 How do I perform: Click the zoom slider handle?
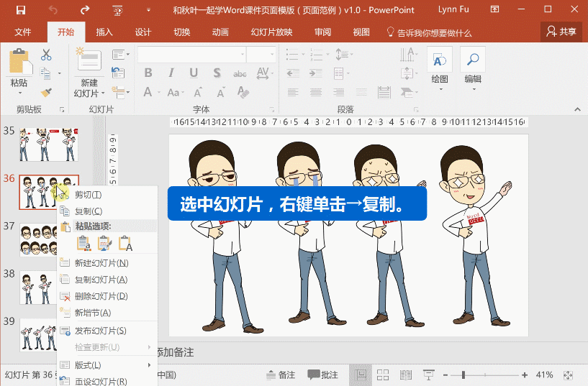click(463, 374)
